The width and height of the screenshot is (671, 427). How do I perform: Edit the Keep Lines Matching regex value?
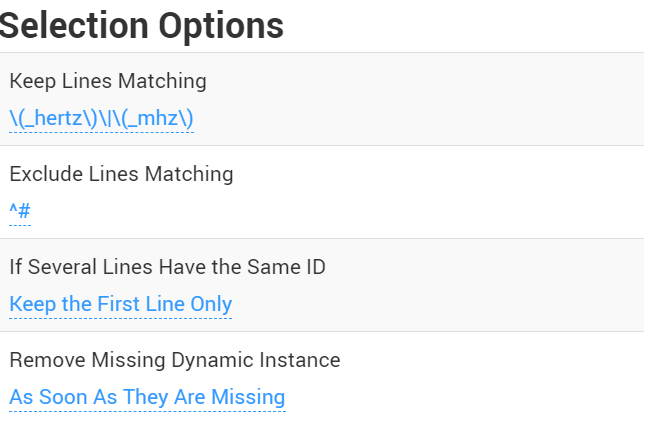(101, 118)
